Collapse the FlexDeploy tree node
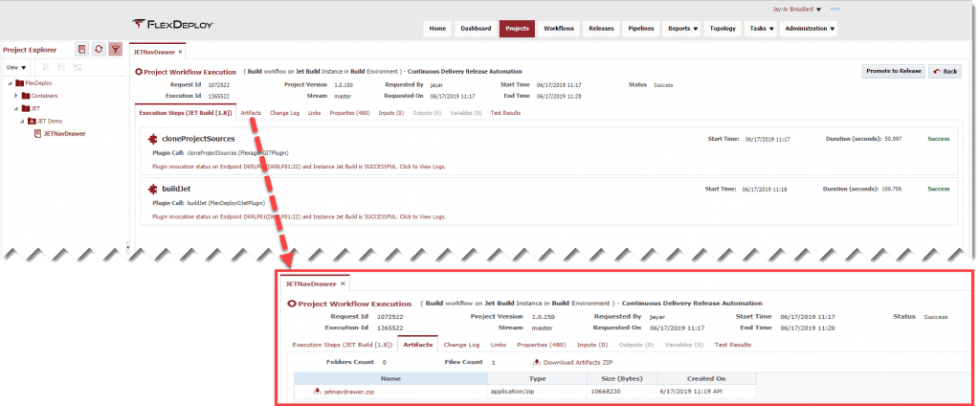 point(10,83)
